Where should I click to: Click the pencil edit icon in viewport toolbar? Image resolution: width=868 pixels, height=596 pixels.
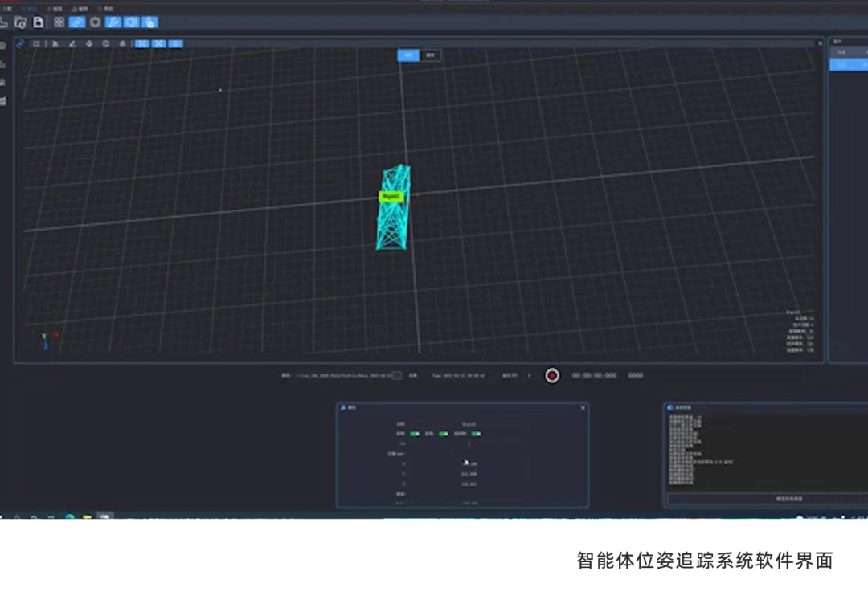tap(72, 43)
